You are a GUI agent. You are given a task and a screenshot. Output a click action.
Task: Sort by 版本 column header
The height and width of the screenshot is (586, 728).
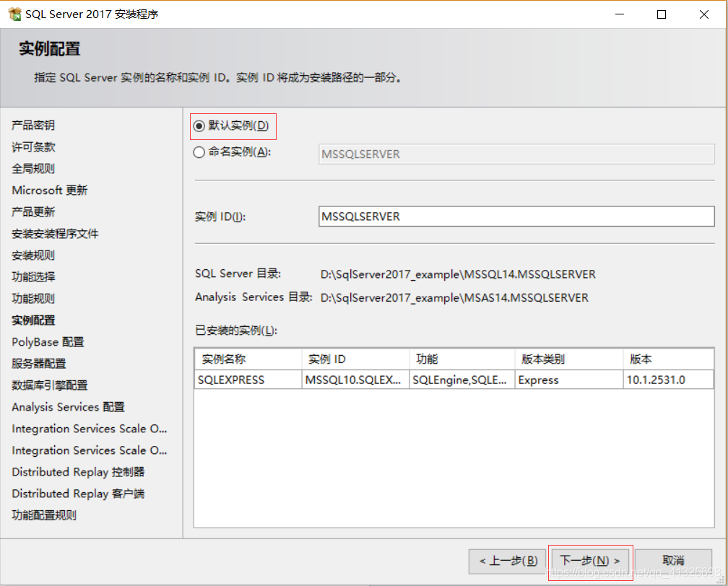point(668,359)
